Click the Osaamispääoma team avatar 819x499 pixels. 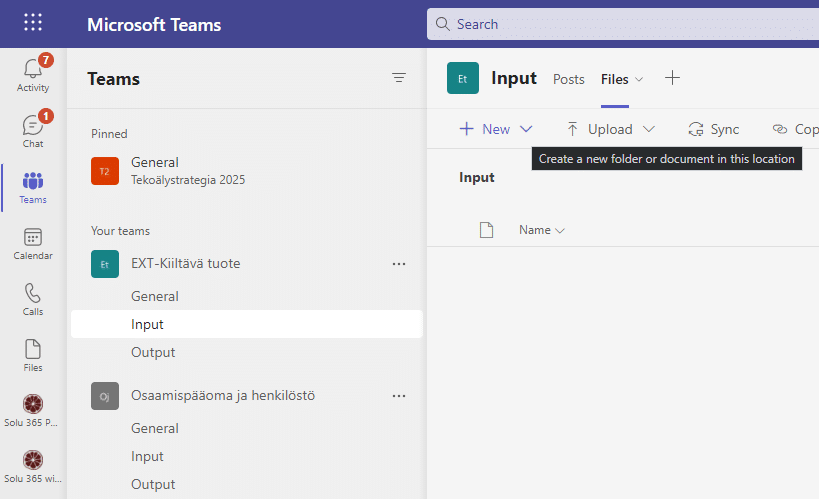tap(105, 396)
